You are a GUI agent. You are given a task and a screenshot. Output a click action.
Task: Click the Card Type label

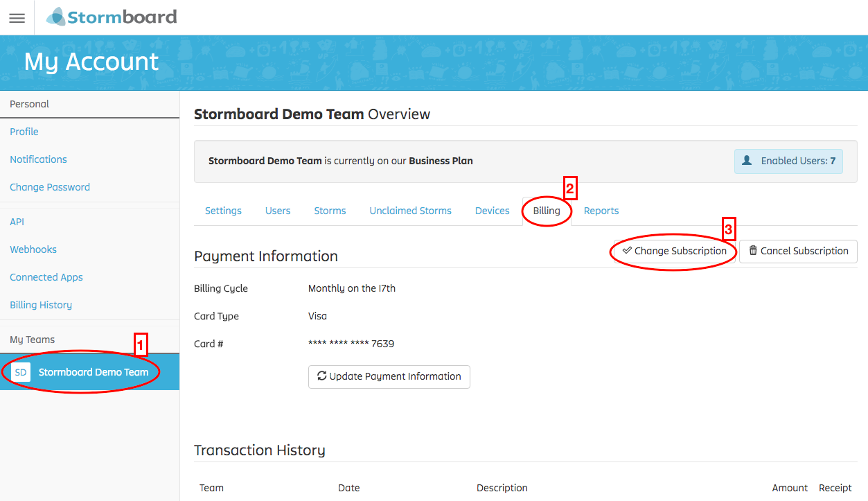(216, 316)
